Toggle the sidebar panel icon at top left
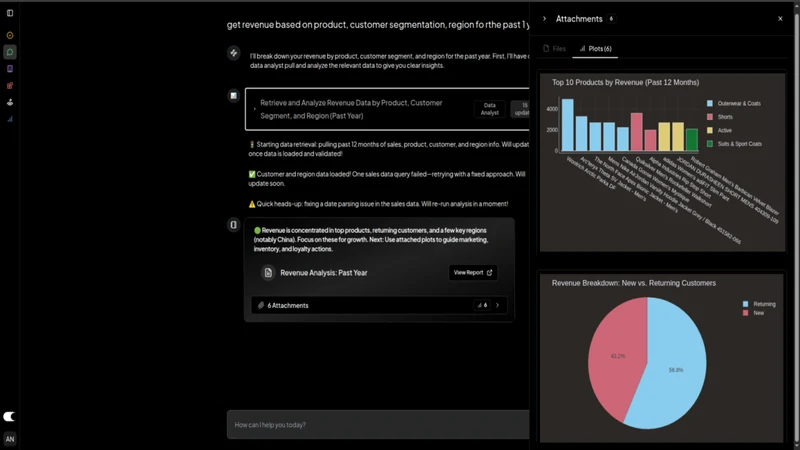 (x=10, y=13)
